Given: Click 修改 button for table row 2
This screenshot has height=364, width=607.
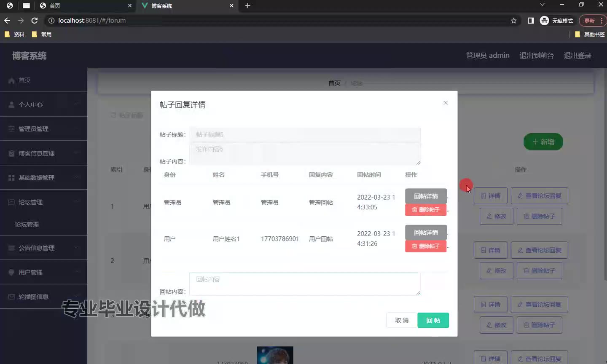Looking at the screenshot, I should (x=497, y=270).
